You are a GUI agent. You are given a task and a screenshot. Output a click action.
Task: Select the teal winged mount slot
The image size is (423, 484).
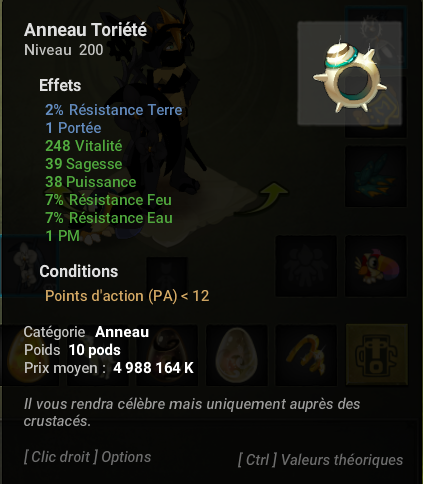(x=376, y=176)
